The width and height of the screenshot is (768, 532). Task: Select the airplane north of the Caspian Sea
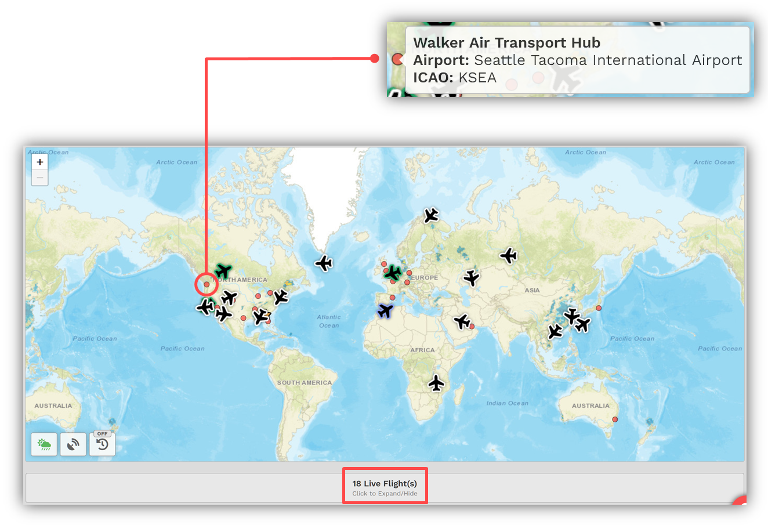[x=472, y=278]
